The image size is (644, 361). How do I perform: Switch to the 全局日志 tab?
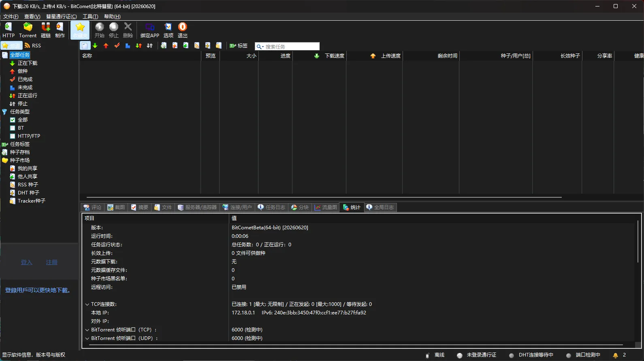(x=380, y=207)
